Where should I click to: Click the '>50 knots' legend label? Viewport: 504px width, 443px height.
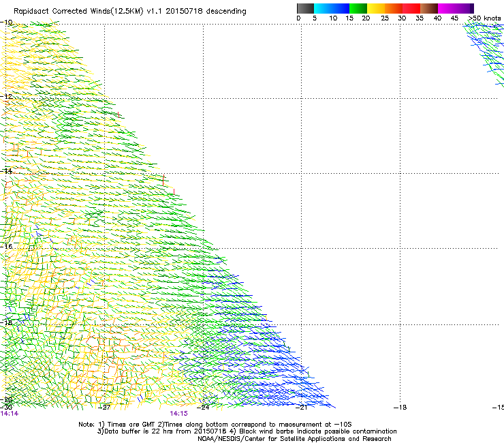click(x=484, y=18)
